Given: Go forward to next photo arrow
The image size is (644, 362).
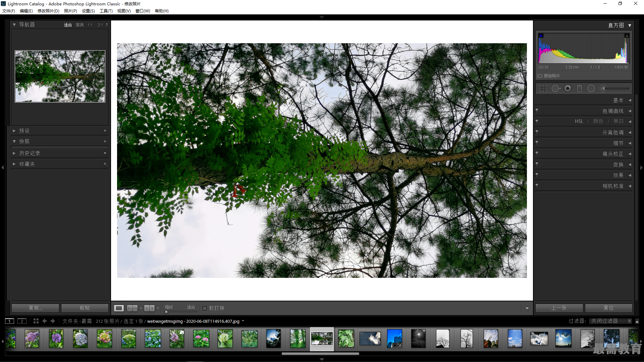Looking at the screenshot, I should (x=53, y=321).
